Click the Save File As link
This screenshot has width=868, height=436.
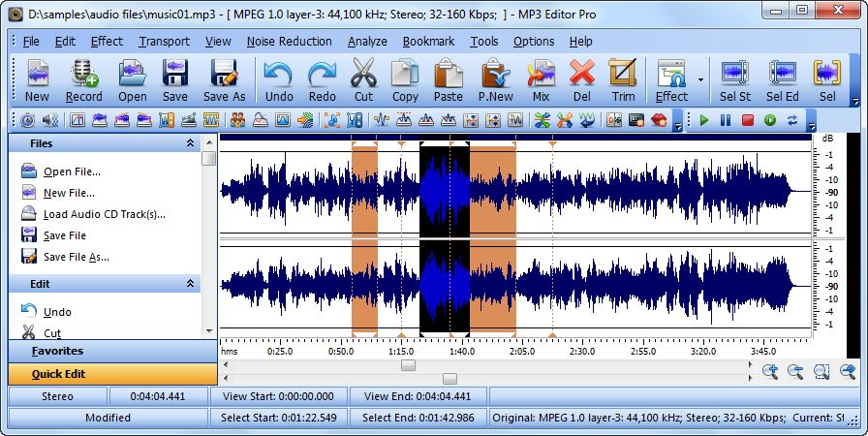tap(76, 257)
